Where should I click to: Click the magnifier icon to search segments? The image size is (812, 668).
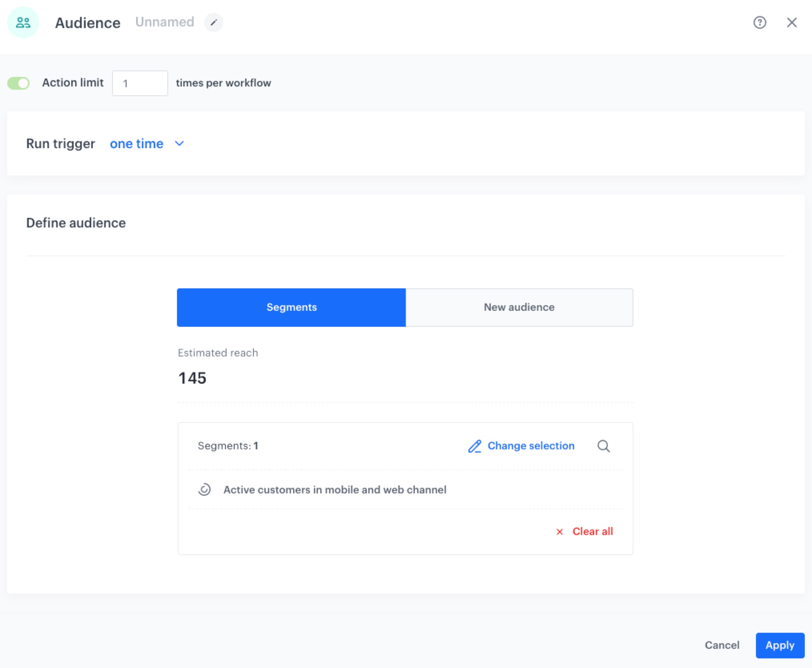[603, 446]
